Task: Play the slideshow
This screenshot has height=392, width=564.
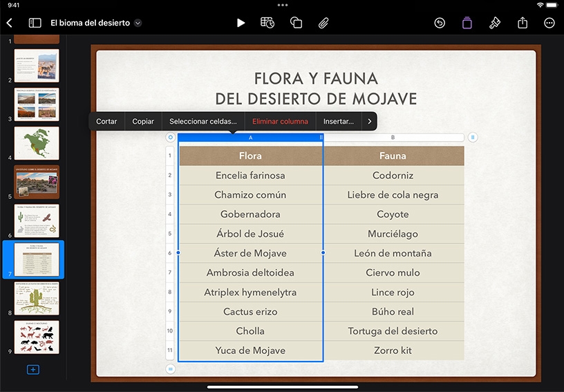Action: [241, 23]
